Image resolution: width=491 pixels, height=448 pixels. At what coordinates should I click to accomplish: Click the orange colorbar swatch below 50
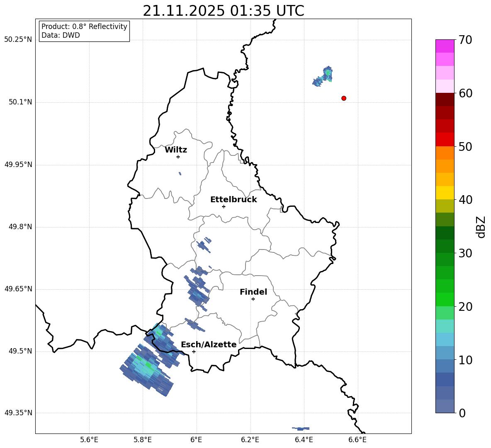click(445, 153)
